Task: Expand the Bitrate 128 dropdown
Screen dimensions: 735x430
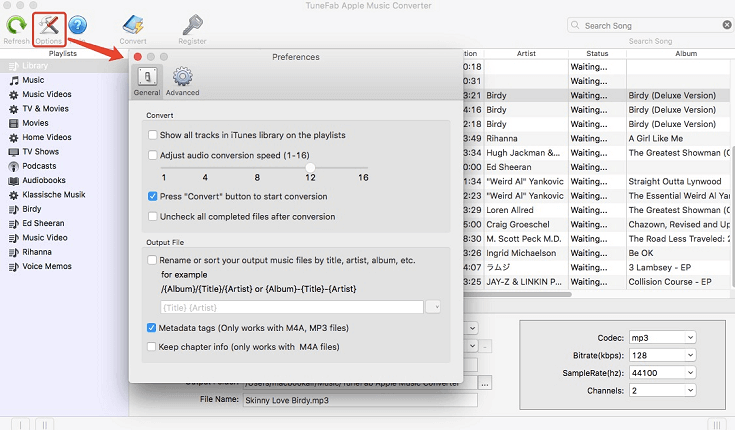Action: tap(661, 357)
